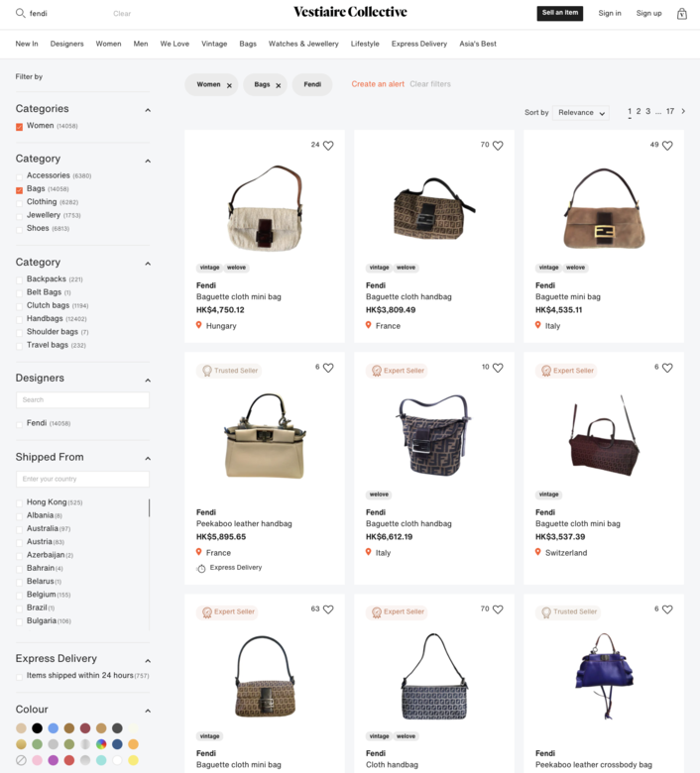Viewport: 700px width, 773px height.
Task: Tick the Clutch bags checkbox
Action: pyautogui.click(x=19, y=306)
